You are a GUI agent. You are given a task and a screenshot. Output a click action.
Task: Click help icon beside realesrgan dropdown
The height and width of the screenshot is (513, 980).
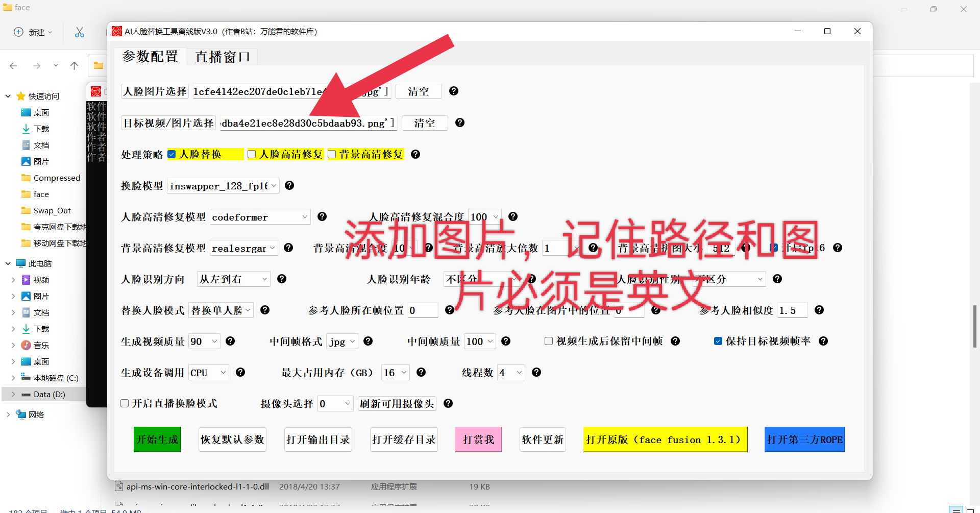tap(288, 248)
